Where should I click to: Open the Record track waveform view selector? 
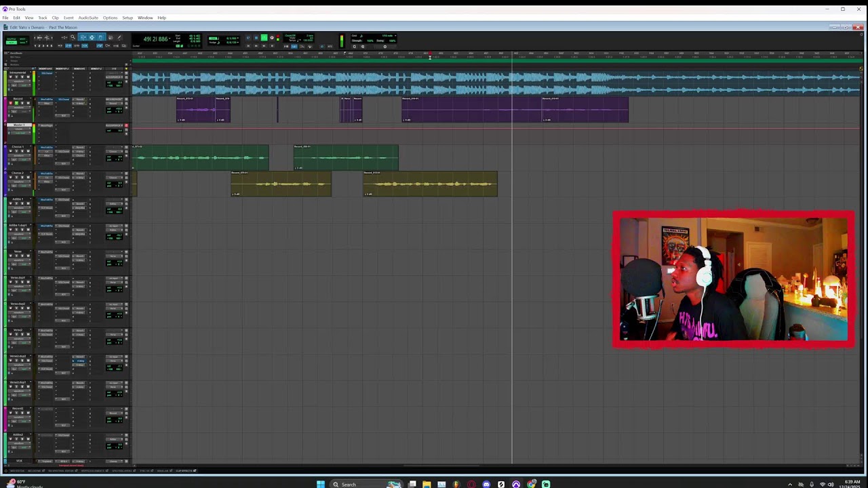point(19,107)
